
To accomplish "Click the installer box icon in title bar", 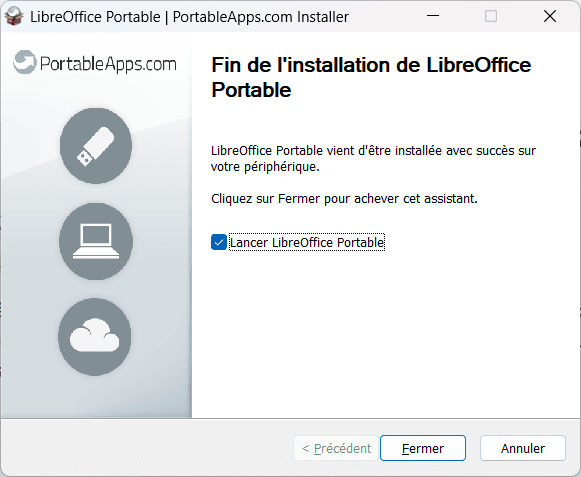I will click(x=14, y=16).
